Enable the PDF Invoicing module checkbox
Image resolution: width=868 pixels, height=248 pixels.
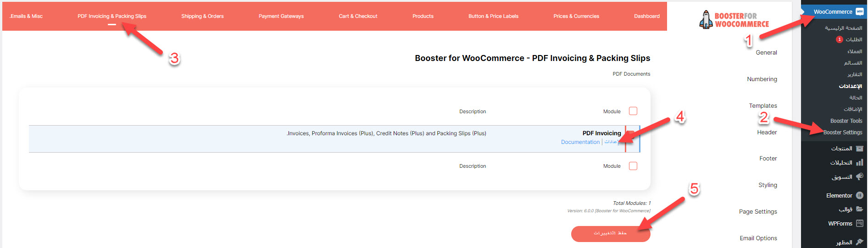click(632, 134)
